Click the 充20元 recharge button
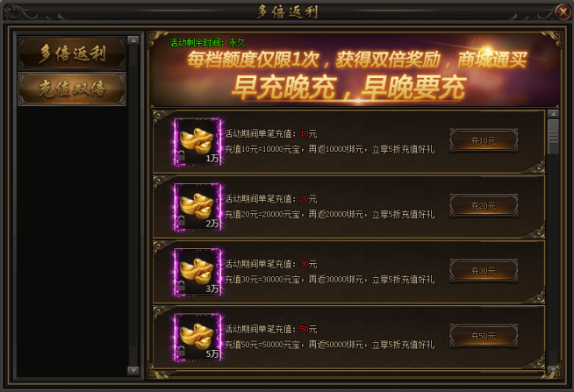 (x=484, y=205)
